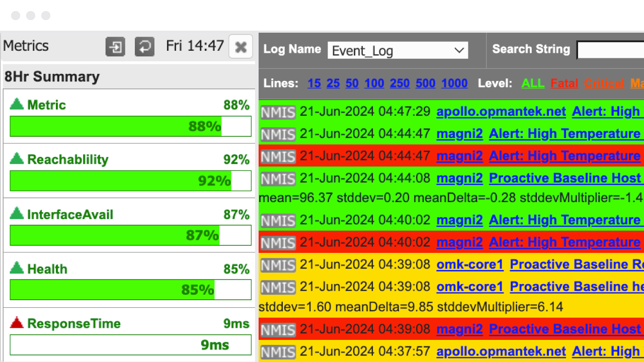
Task: Click the NMIS badge on the omk-core1 row
Action: coord(278,265)
